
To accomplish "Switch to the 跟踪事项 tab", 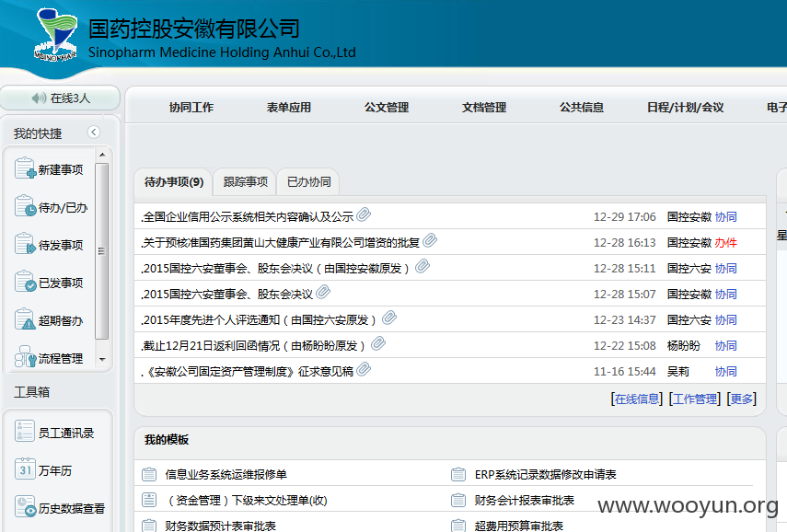I will 246,181.
